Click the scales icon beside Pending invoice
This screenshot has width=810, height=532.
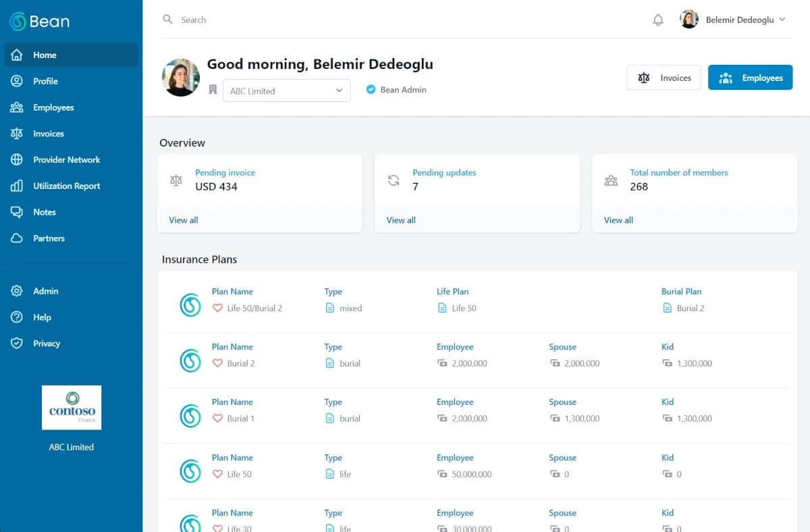click(176, 180)
